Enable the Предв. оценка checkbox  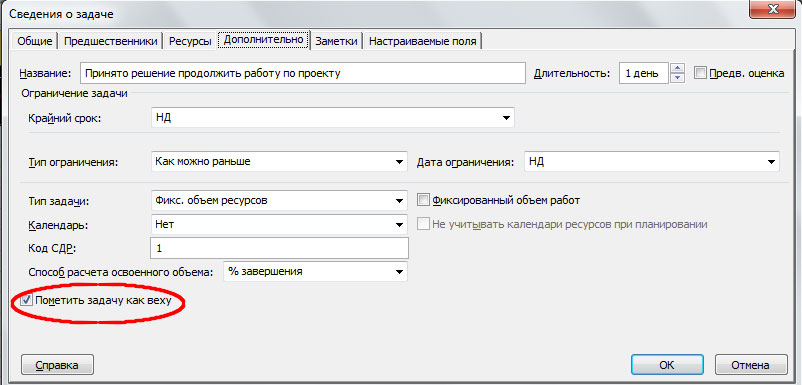(700, 73)
